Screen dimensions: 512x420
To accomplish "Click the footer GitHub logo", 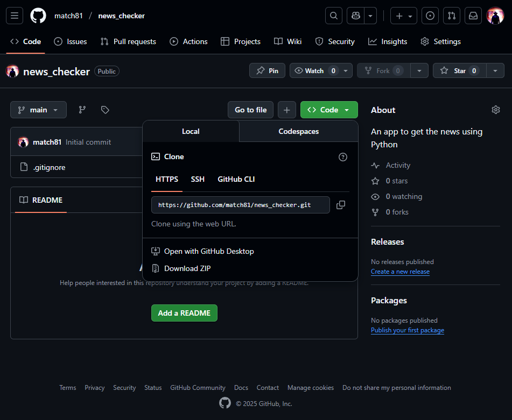I will [225, 403].
